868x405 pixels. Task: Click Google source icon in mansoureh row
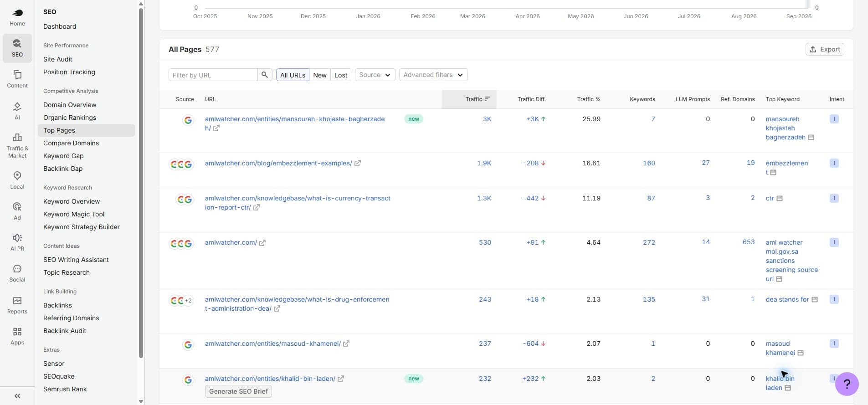pos(188,120)
